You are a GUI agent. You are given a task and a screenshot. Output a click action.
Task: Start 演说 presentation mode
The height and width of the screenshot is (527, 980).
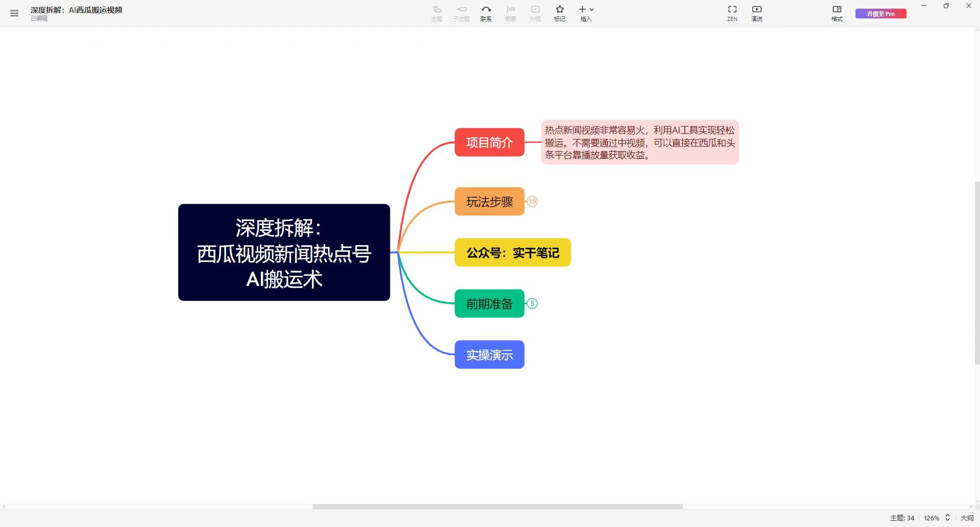coord(756,13)
